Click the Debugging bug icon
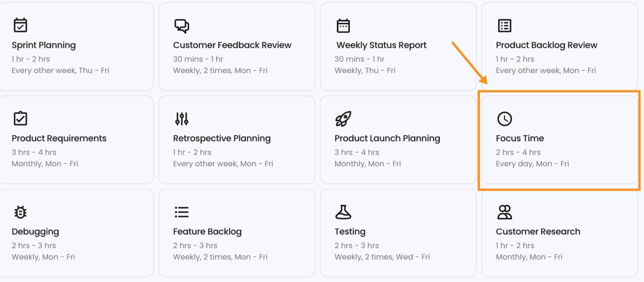The height and width of the screenshot is (282, 644). click(20, 212)
